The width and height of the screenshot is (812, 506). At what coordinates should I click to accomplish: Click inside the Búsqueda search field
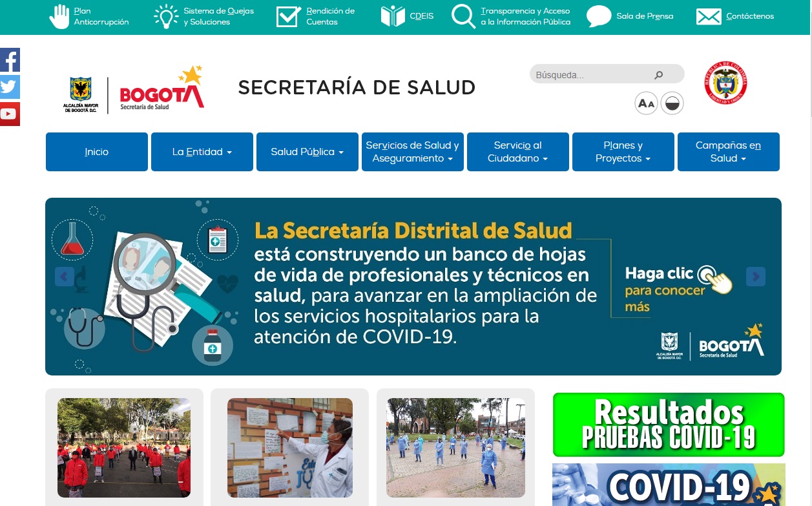588,75
